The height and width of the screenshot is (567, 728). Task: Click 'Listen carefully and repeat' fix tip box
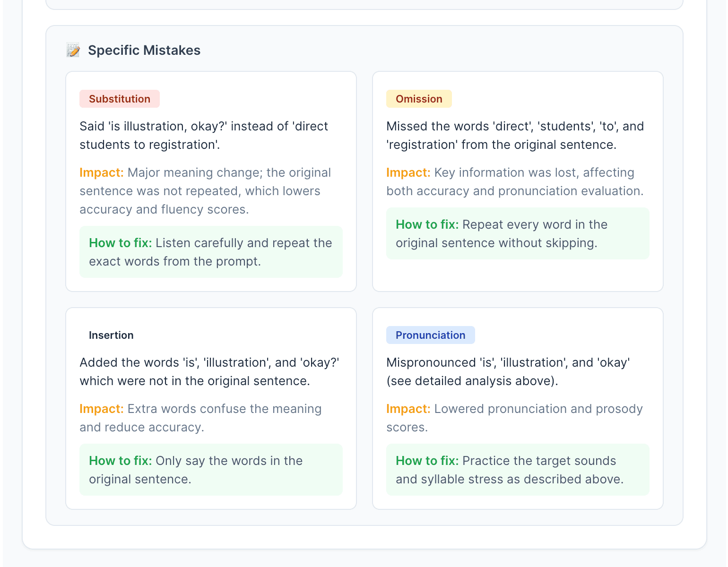211,252
